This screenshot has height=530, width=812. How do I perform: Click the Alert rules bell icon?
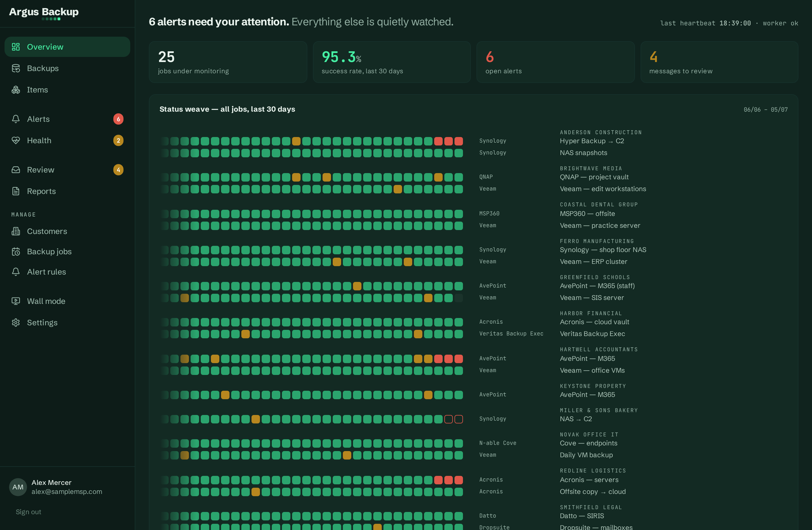[x=16, y=272]
